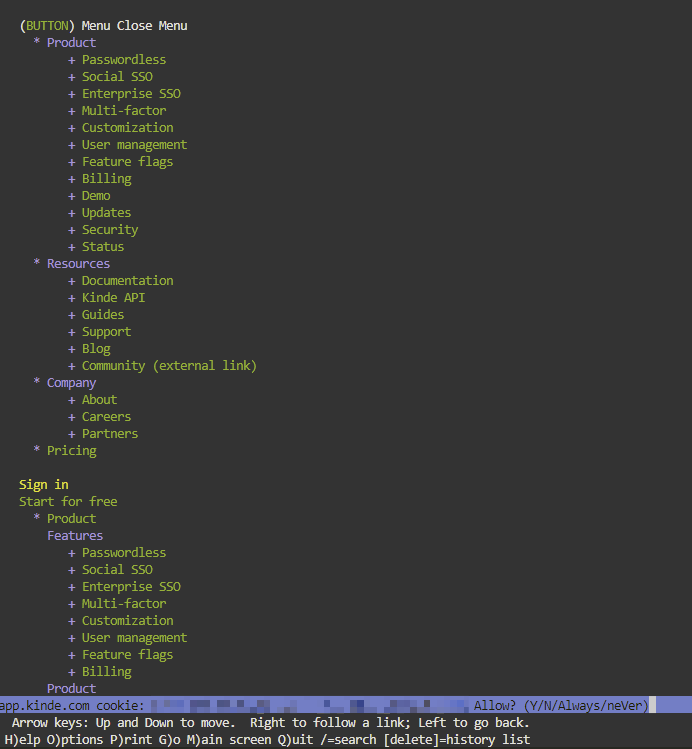The width and height of the screenshot is (692, 749).
Task: Open Customization under the Features heading
Action: click(128, 621)
